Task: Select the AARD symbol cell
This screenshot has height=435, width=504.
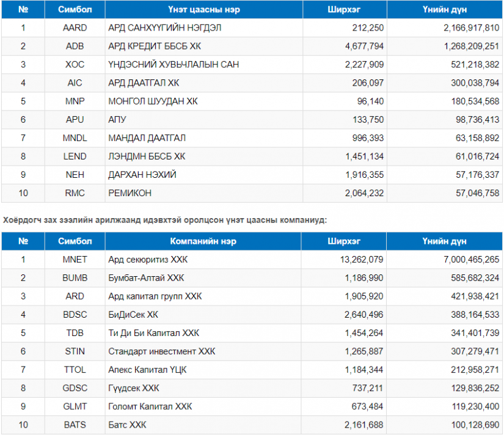Action: [x=75, y=28]
